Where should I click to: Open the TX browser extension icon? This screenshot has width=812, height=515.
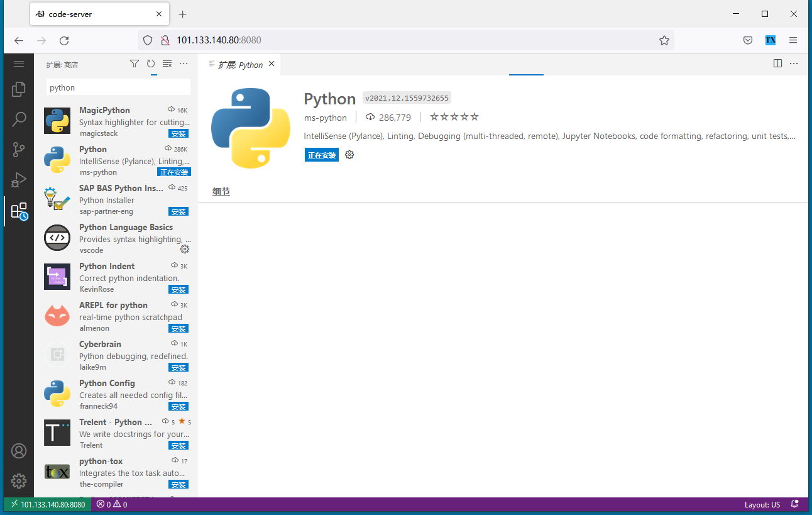click(771, 40)
